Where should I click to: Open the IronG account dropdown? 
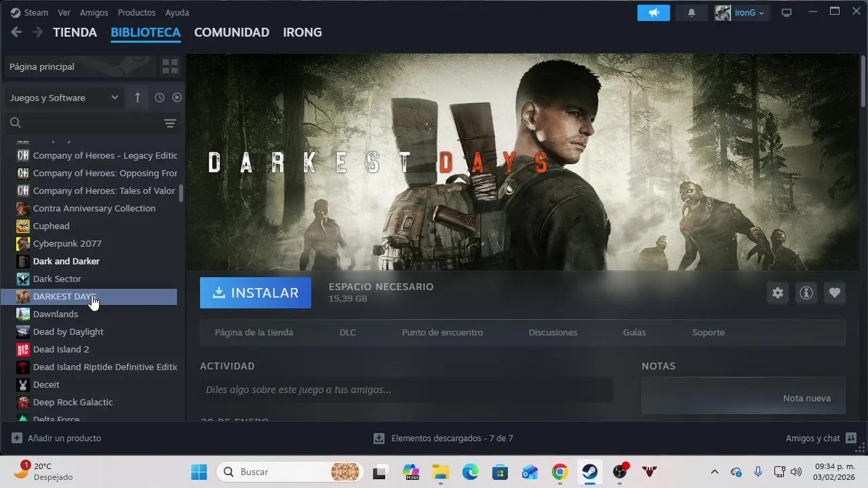pos(743,12)
